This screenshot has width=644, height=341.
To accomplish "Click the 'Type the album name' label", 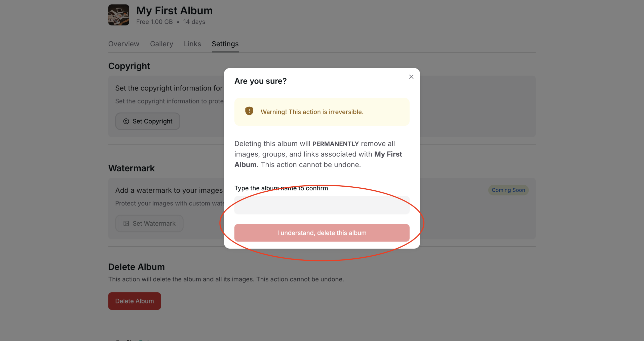I will coord(281,188).
